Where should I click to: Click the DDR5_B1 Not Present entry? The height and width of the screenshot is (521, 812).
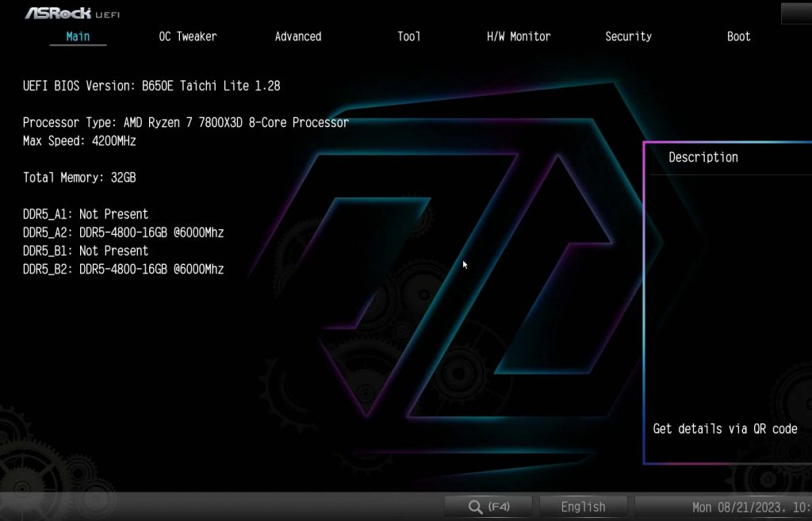pos(86,251)
